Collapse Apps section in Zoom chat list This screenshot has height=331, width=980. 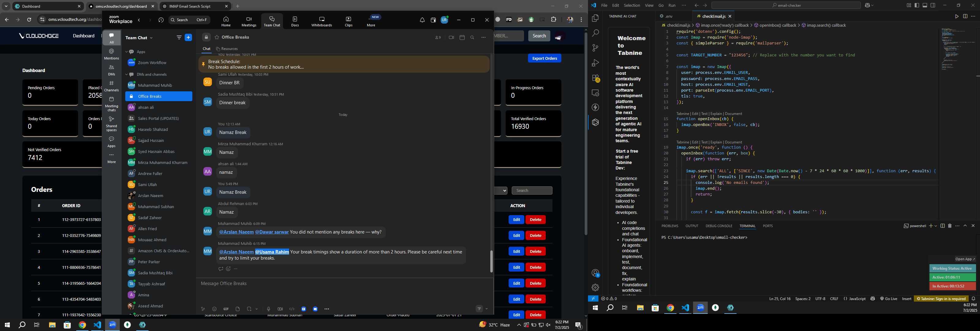pyautogui.click(x=126, y=52)
